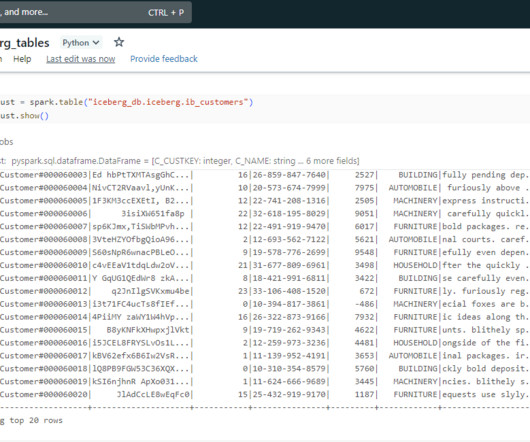Click the Provide feedback link
Screen dimensions: 530x442
[x=164, y=59]
